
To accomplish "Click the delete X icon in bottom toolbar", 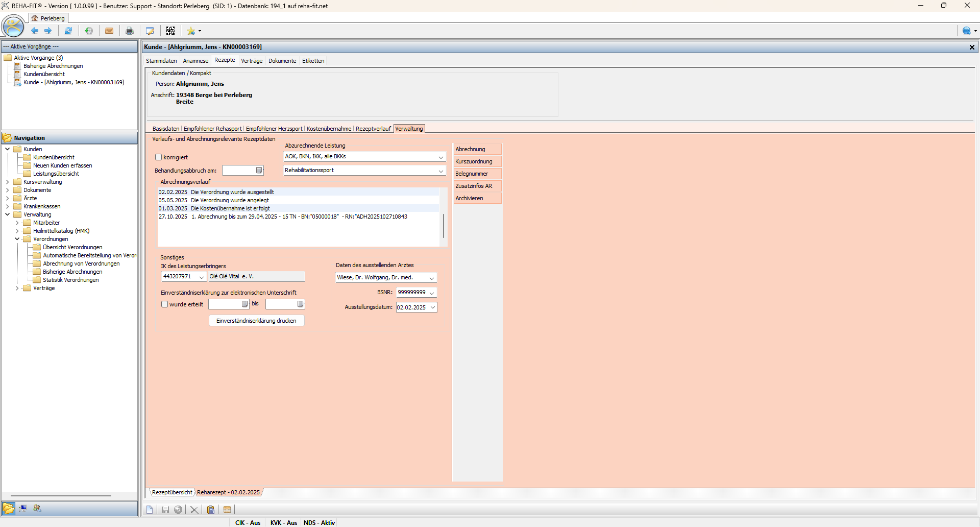I will 194,510.
